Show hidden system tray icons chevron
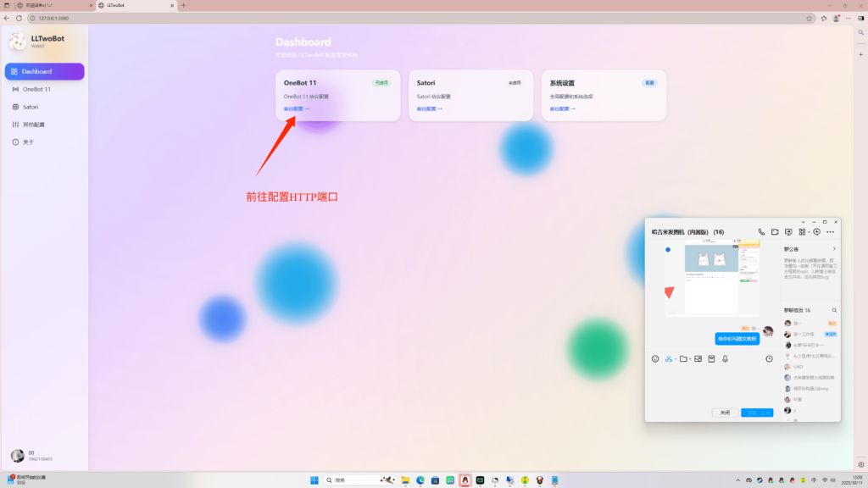This screenshot has height=488, width=868. click(737, 480)
